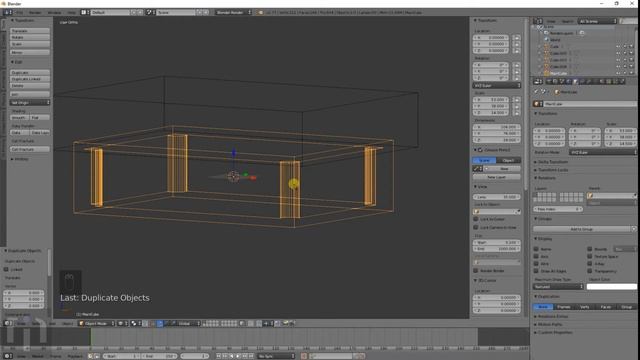The image size is (640, 360).
Task: Open the Help menu in the top bar
Action: click(71, 13)
